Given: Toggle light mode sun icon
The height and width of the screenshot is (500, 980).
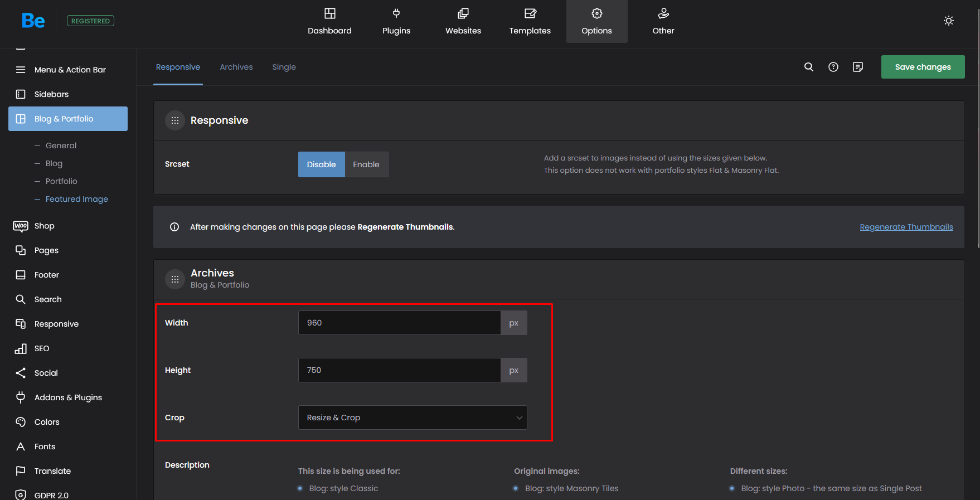Looking at the screenshot, I should [949, 21].
